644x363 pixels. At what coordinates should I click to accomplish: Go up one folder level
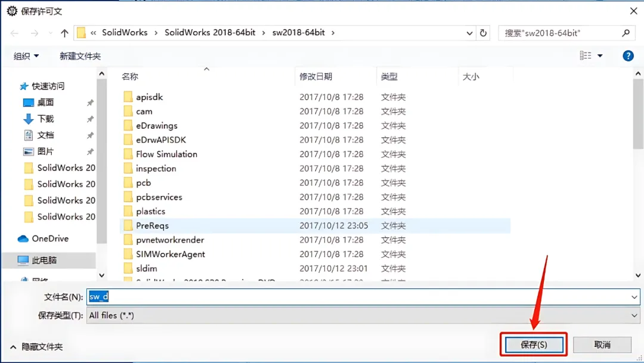(64, 33)
